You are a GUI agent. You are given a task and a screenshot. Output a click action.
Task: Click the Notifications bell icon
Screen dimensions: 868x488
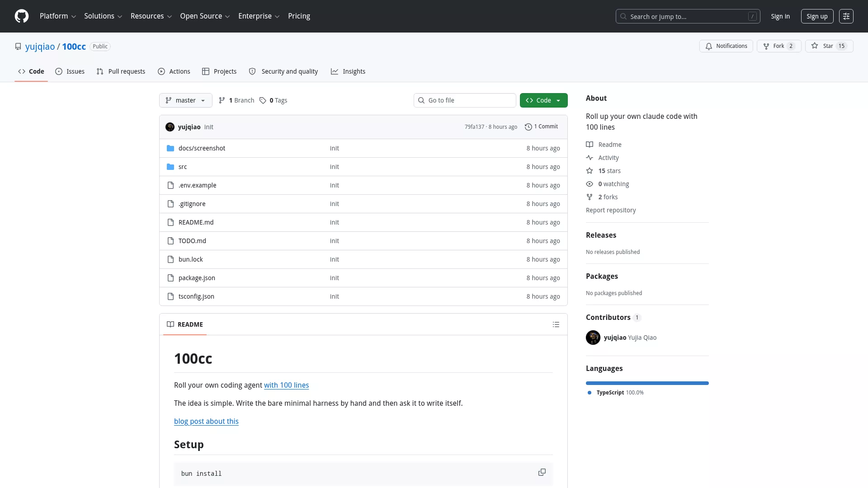click(x=709, y=46)
